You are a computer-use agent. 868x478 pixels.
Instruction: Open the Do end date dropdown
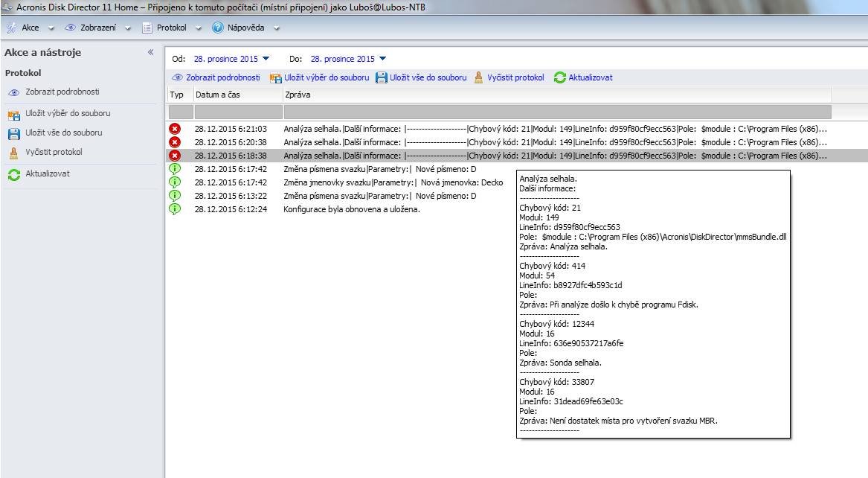pos(348,59)
